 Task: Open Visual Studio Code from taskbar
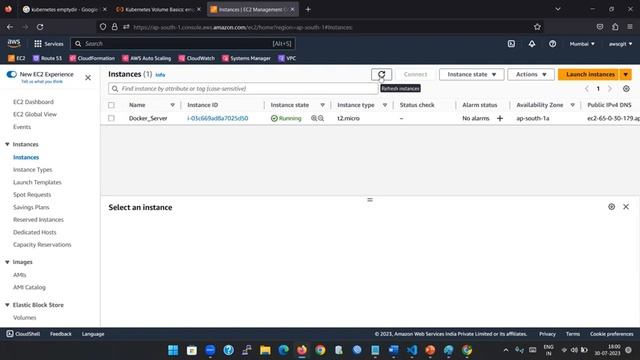[412, 350]
